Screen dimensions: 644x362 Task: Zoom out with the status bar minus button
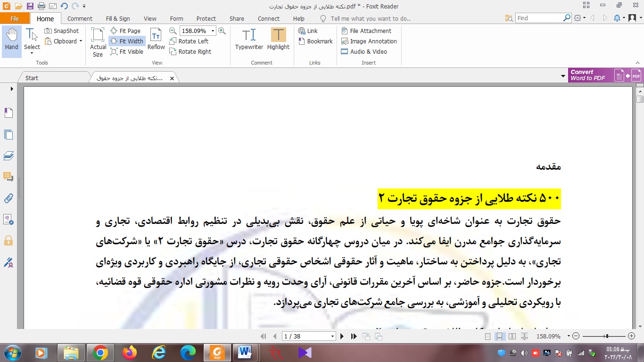click(575, 337)
